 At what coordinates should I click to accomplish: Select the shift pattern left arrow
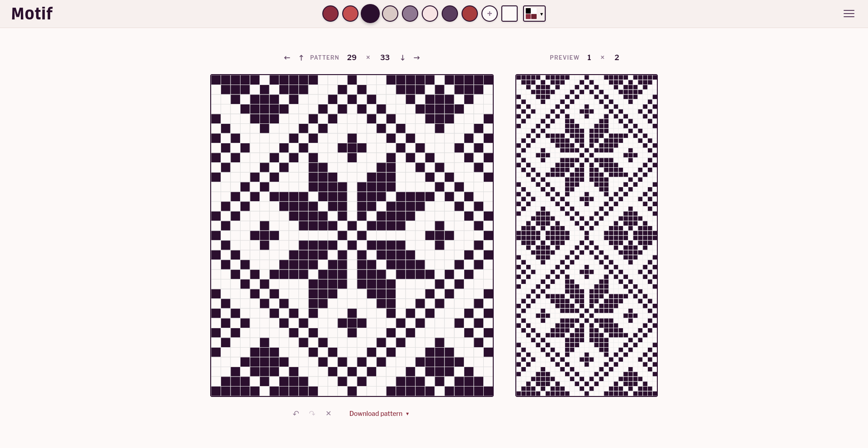click(287, 58)
